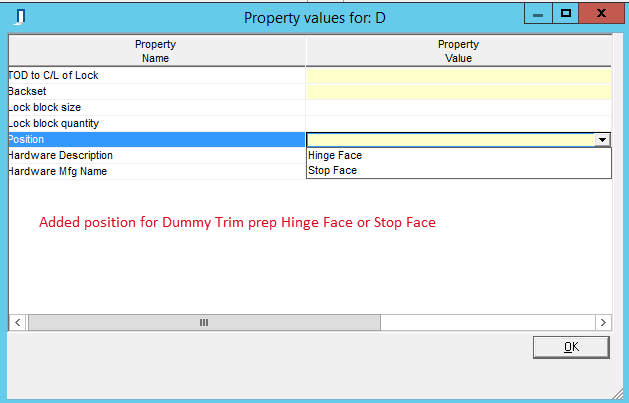Screen dimensions: 629x403
Task: Click the horizontal scrollbar right arrow
Action: tap(602, 322)
